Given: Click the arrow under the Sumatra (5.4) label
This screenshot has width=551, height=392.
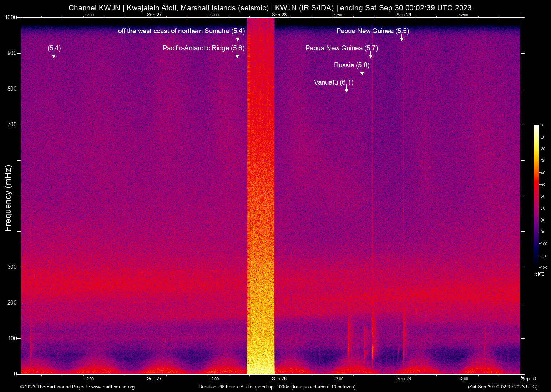Looking at the screenshot, I should 238,38.
